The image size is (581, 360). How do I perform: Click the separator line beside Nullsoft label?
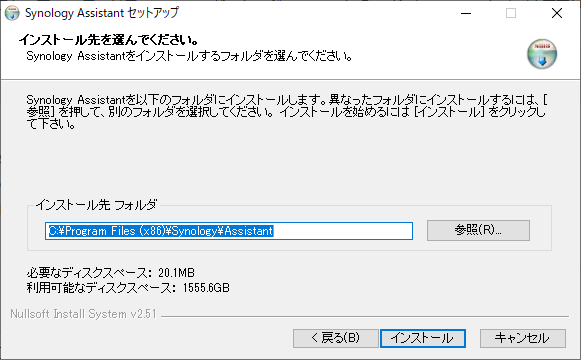point(365,317)
